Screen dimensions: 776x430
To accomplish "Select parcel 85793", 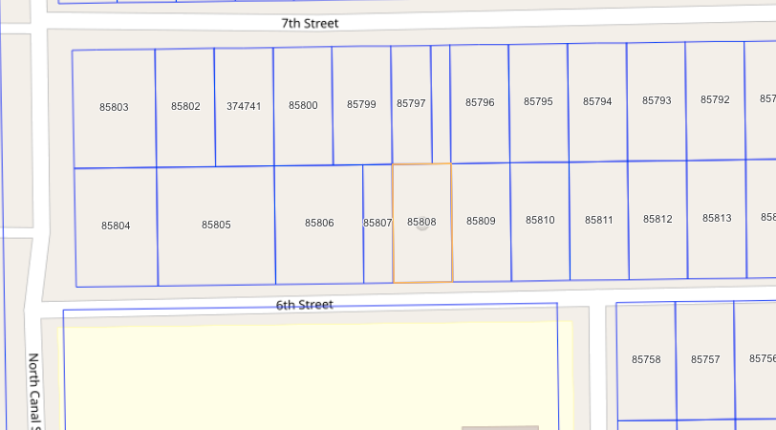I will pos(656,101).
